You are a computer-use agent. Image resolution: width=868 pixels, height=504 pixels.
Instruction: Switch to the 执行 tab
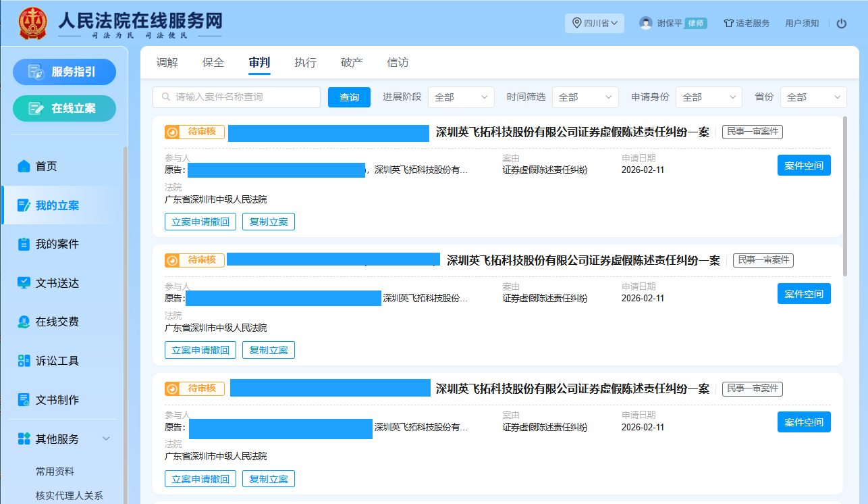coord(305,63)
